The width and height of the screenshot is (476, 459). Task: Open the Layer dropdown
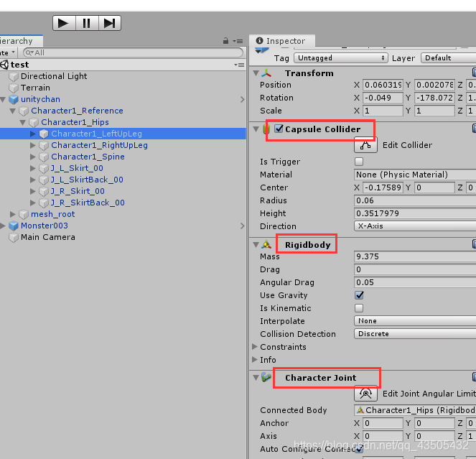pyautogui.click(x=448, y=57)
